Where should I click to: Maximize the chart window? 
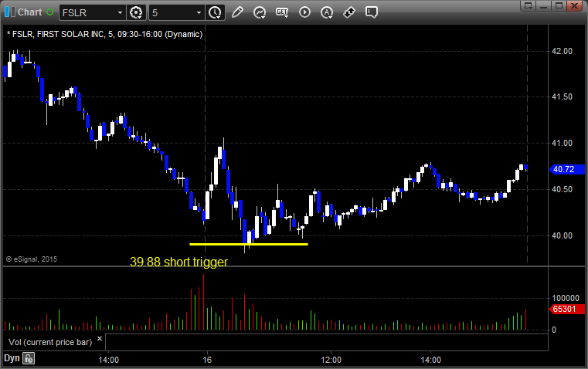pyautogui.click(x=559, y=5)
